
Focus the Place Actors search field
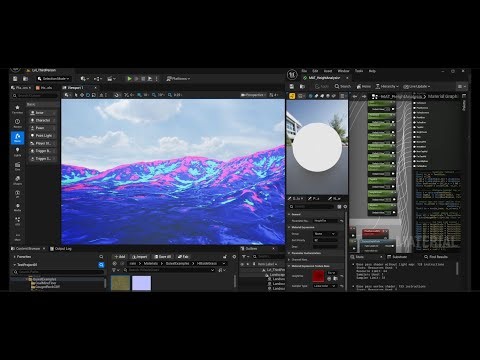tap(35, 95)
